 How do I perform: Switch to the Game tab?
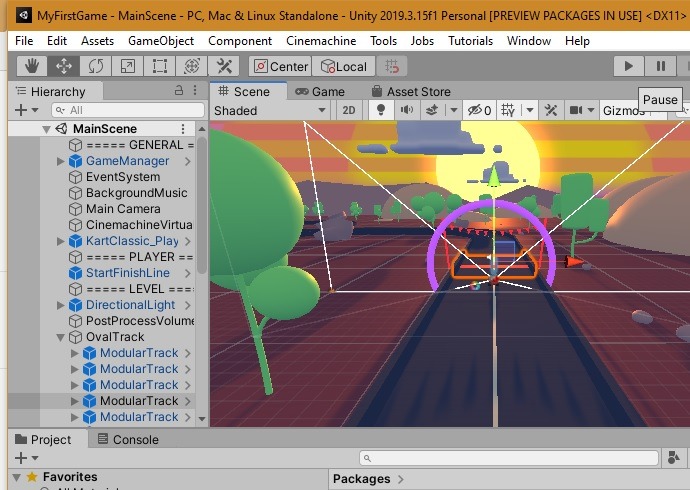click(320, 91)
